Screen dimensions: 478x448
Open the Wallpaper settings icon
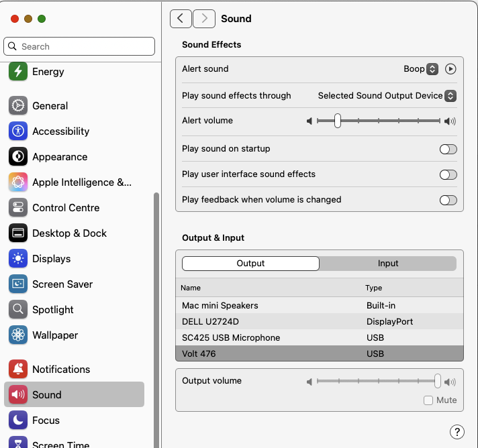tap(18, 335)
